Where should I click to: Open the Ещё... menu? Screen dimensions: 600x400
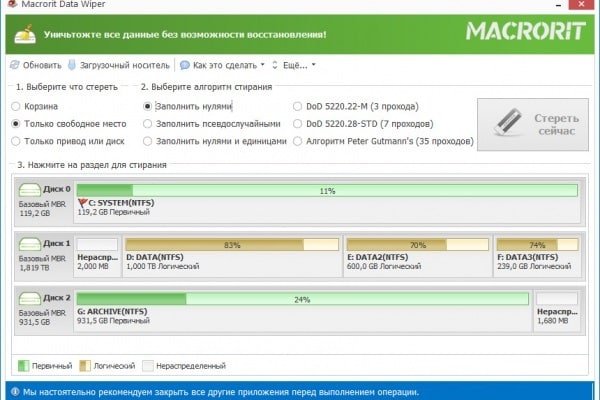click(294, 65)
